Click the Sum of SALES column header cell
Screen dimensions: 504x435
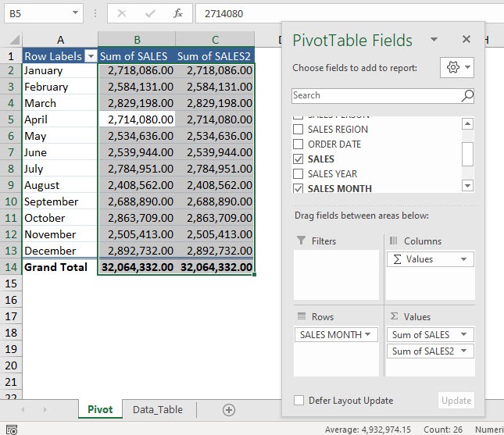(x=137, y=56)
